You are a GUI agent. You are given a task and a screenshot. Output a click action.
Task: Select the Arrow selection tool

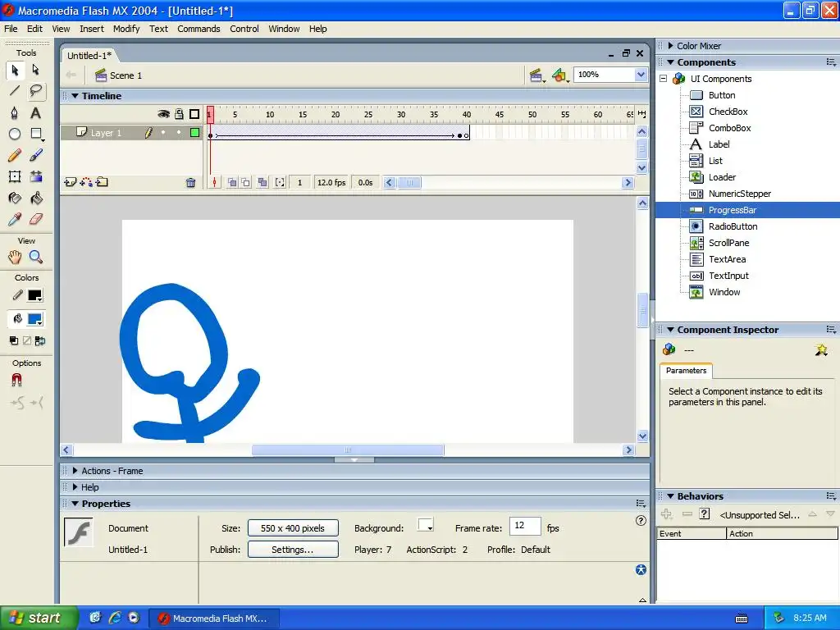click(x=15, y=71)
